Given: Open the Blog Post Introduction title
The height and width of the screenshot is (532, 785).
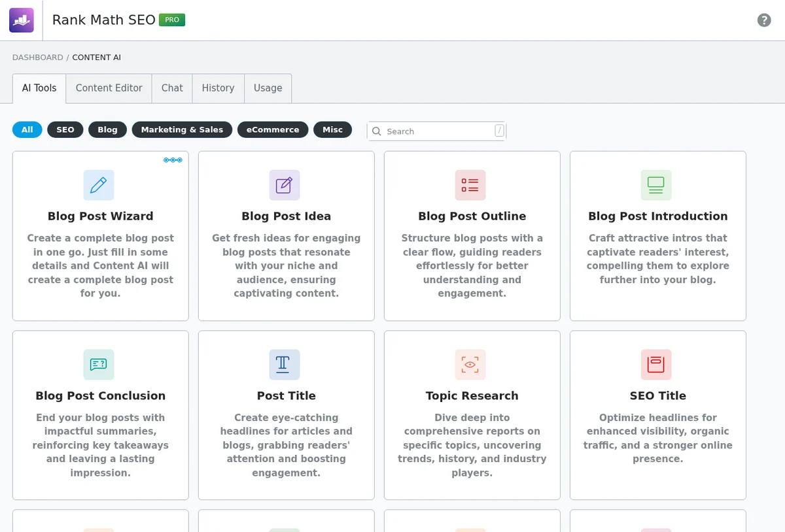Looking at the screenshot, I should 658,216.
